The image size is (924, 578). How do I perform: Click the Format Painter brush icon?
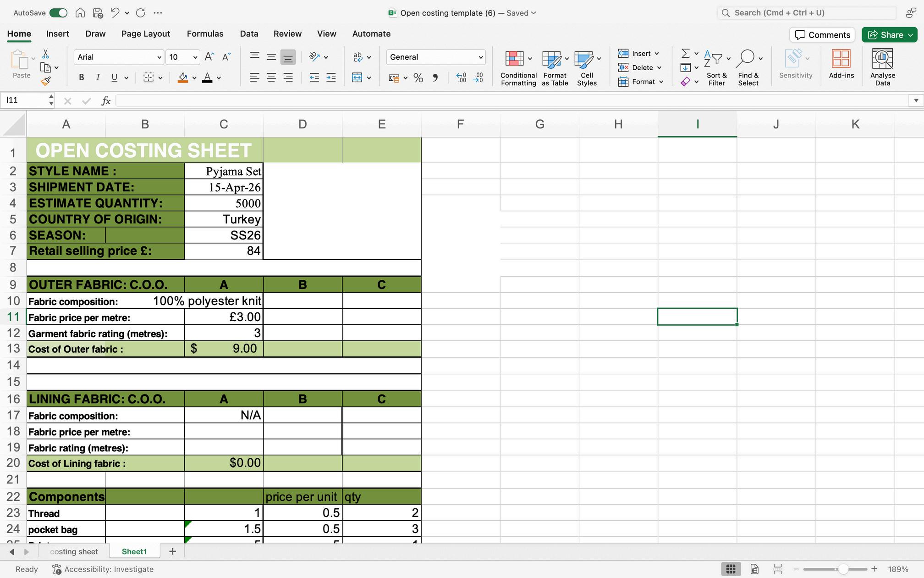click(45, 81)
